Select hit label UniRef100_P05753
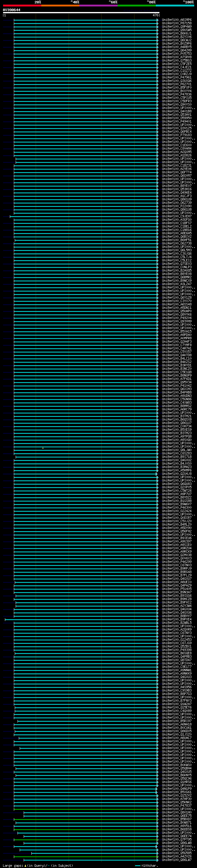The height and width of the screenshot is (868, 197). tap(176, 54)
